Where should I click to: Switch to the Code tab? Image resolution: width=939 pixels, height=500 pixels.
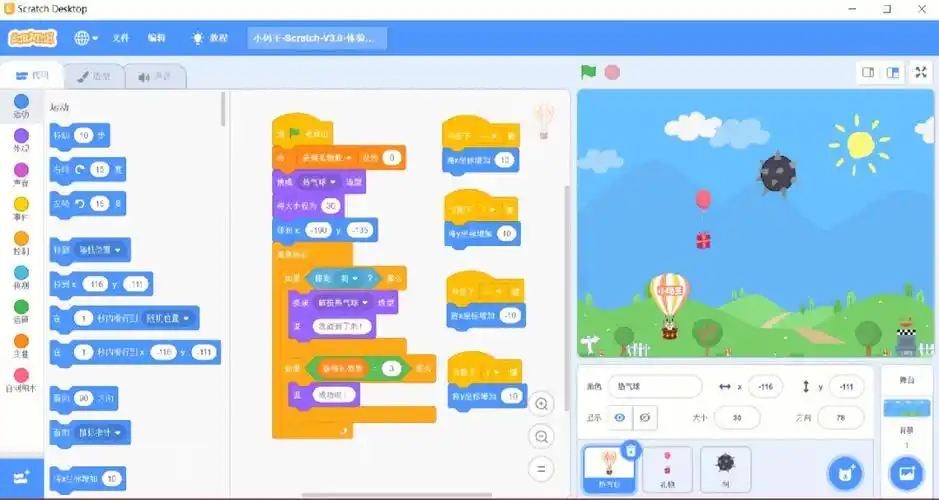32,76
